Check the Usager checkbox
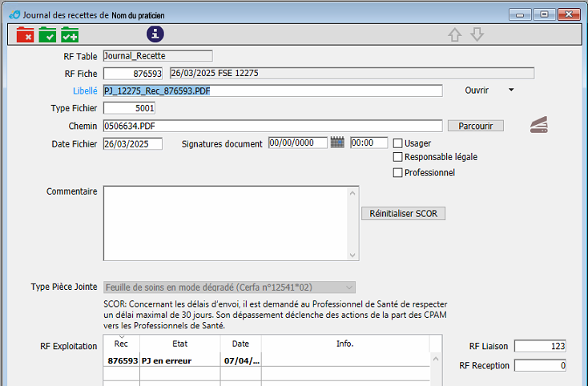 397,143
